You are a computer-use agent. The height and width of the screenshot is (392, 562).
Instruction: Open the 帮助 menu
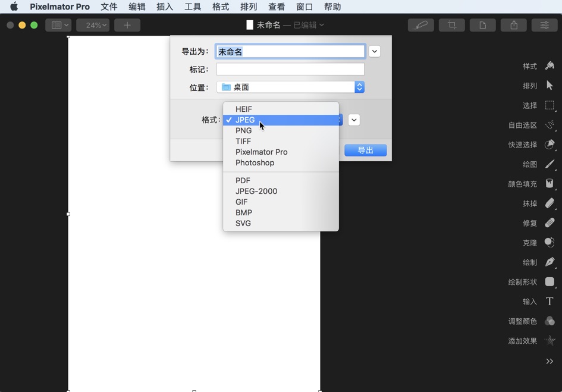332,7
